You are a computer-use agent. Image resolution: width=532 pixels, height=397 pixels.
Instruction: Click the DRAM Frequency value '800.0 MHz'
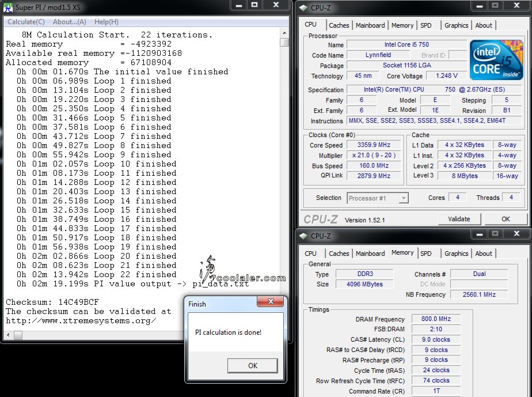[x=436, y=319]
